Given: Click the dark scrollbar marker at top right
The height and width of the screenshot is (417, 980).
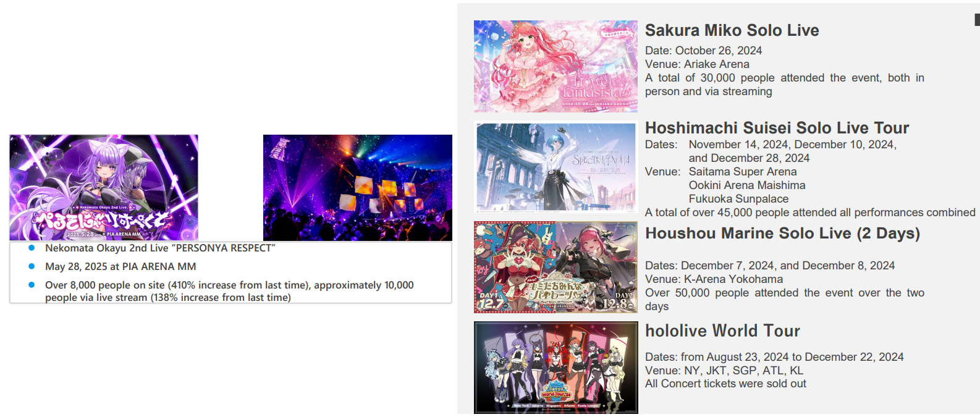Looking at the screenshot, I should click(977, 20).
